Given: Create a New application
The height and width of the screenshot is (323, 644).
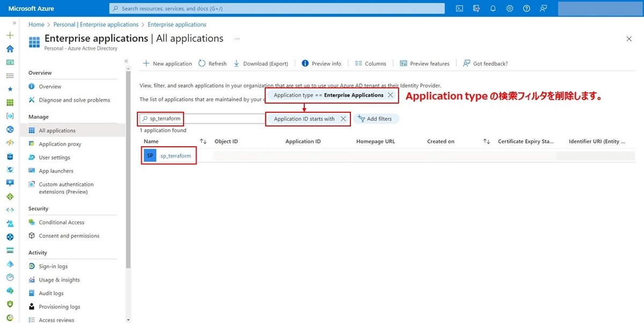Looking at the screenshot, I should point(167,63).
